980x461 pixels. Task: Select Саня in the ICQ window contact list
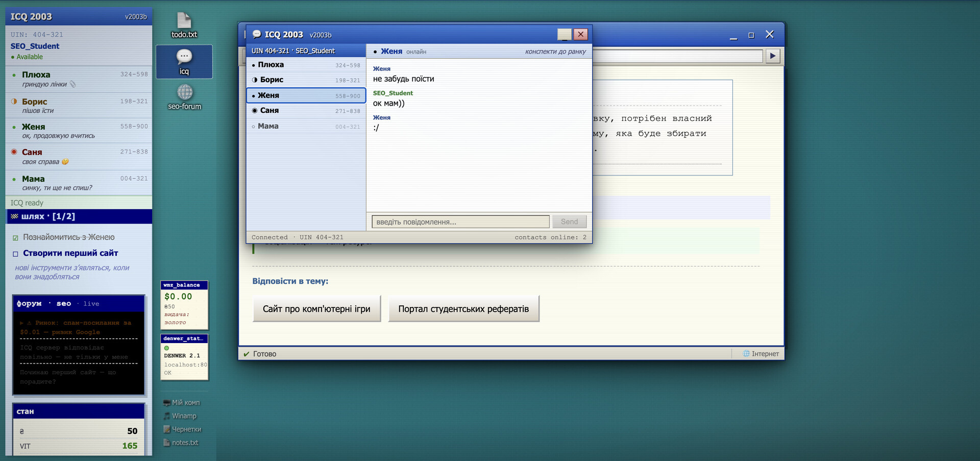306,110
